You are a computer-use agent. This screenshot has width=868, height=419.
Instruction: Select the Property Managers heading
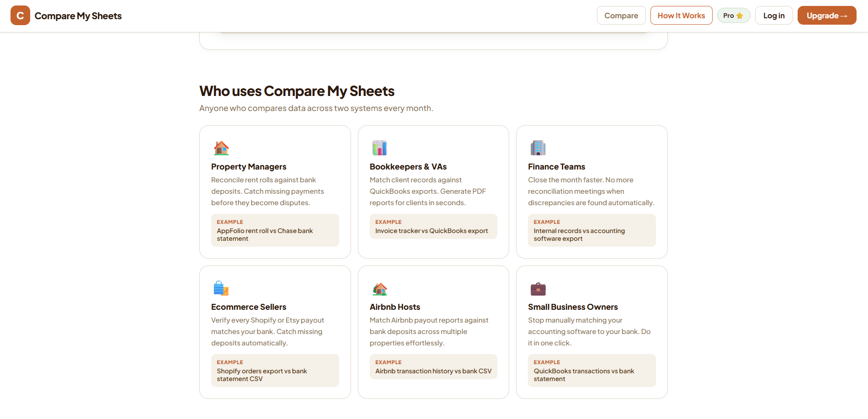249,167
